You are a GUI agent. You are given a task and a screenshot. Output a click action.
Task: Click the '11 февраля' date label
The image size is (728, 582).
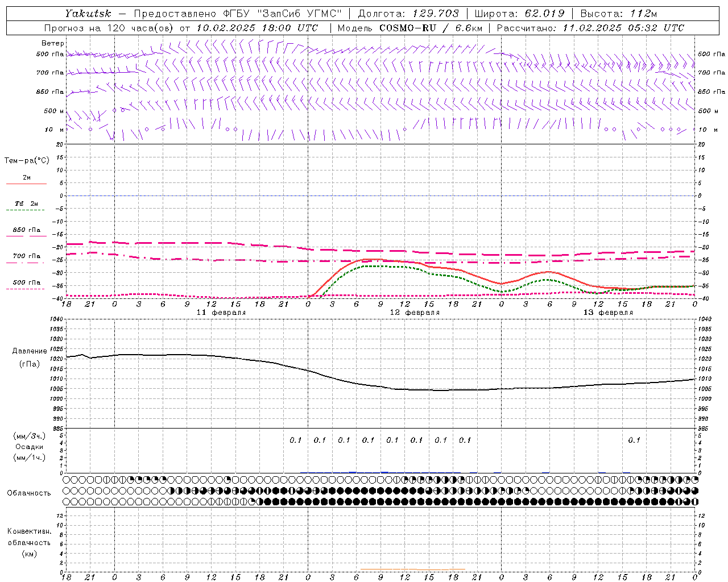221,313
